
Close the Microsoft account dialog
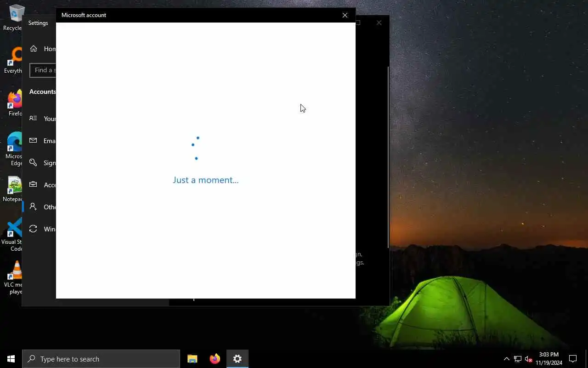pos(345,15)
